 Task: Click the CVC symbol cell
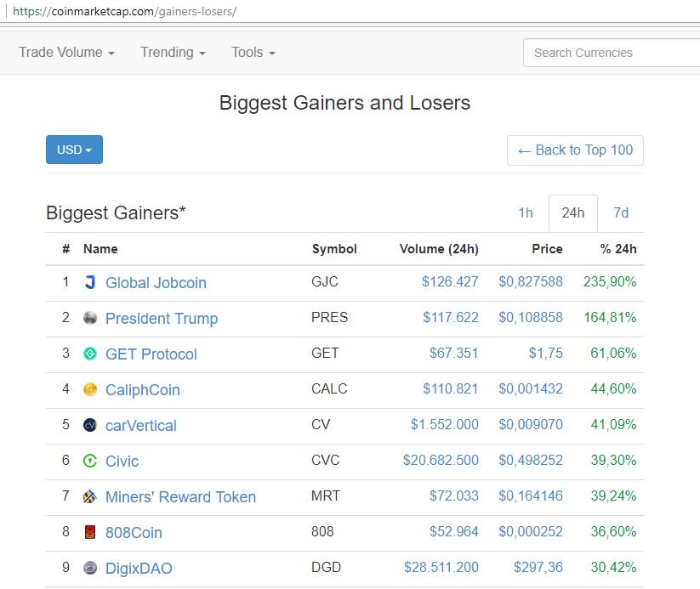[x=326, y=460]
